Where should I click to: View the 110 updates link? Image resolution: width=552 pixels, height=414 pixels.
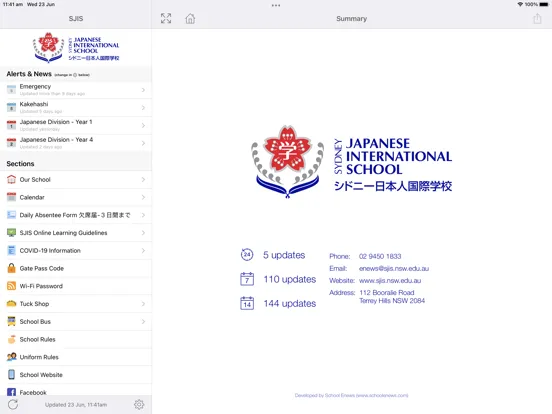[289, 279]
